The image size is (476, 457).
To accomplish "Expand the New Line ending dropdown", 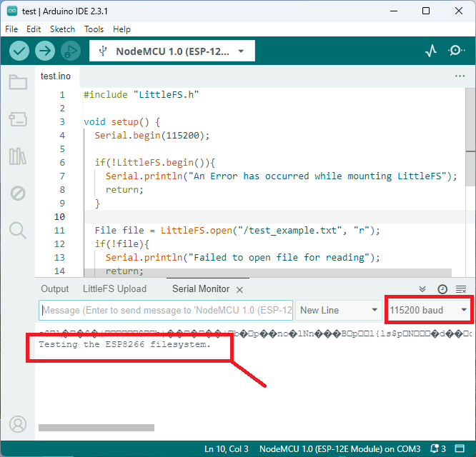I will [339, 310].
